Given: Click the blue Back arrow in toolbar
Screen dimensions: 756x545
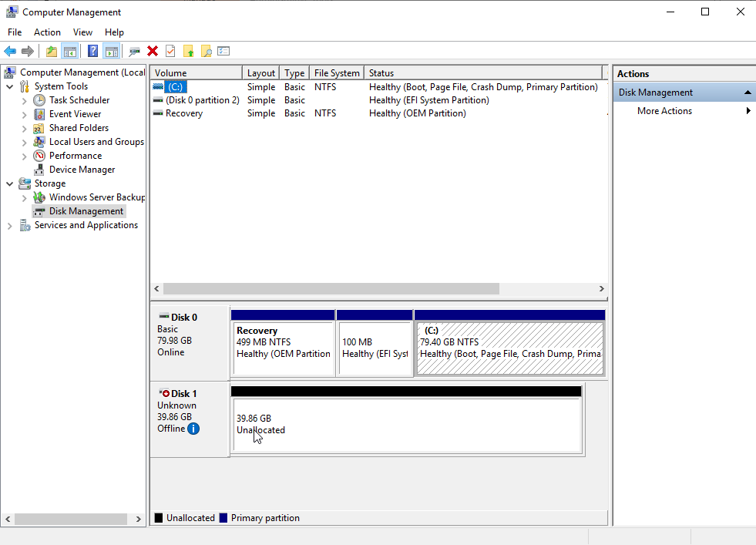Looking at the screenshot, I should click(x=10, y=51).
